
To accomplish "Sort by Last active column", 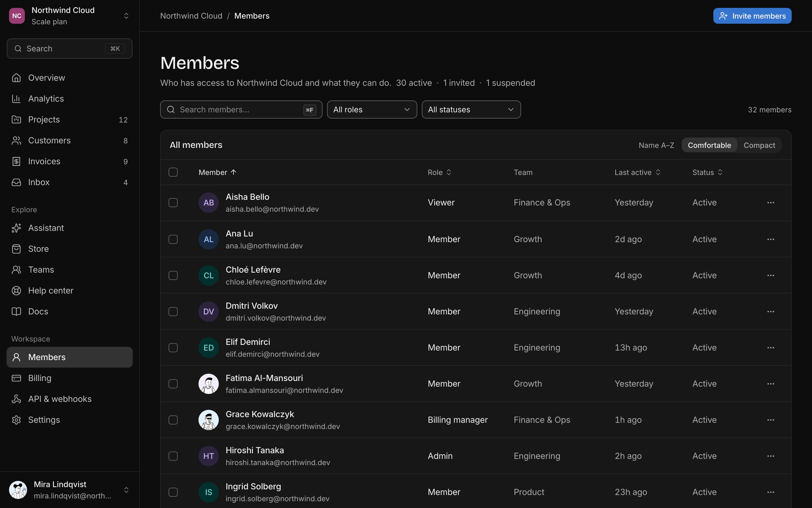I will [x=637, y=172].
